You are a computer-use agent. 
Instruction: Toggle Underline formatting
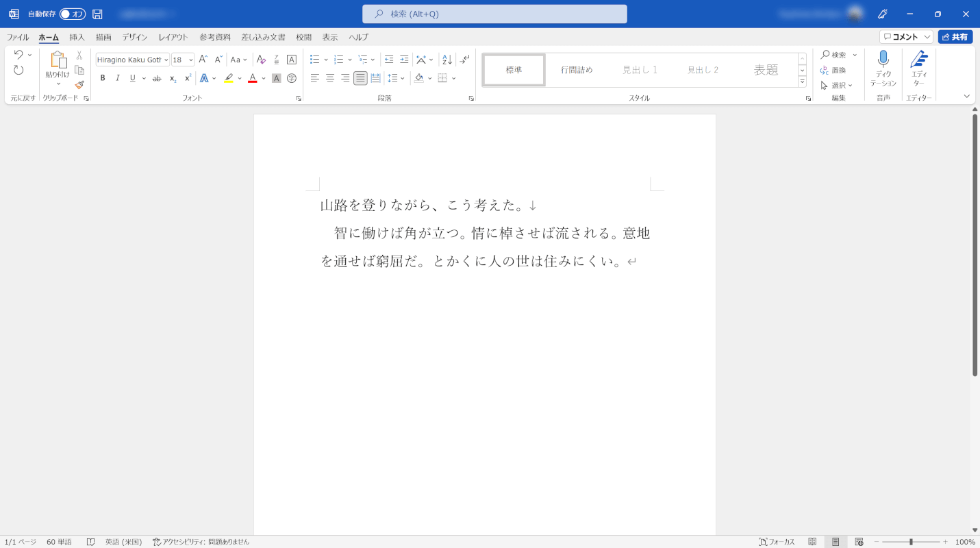point(133,78)
